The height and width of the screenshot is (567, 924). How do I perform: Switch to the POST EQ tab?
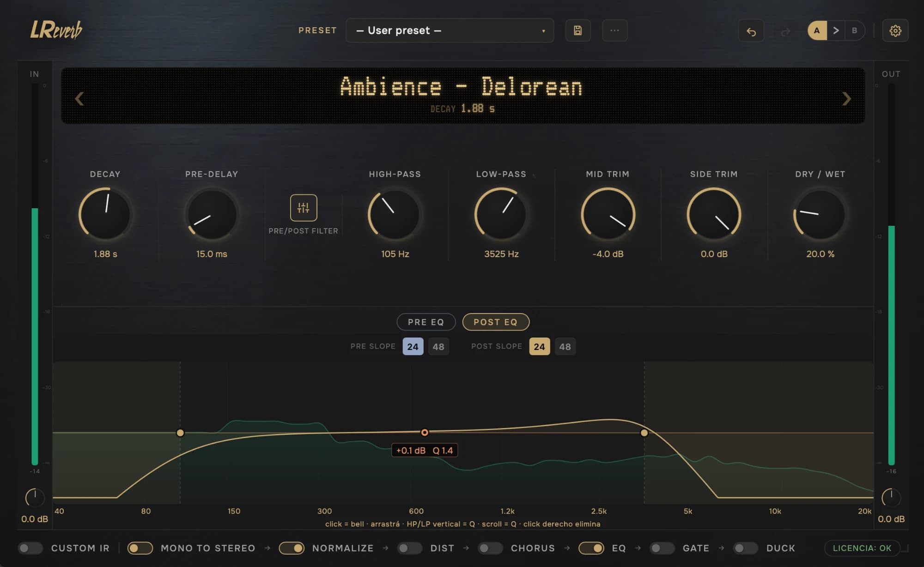click(x=496, y=322)
